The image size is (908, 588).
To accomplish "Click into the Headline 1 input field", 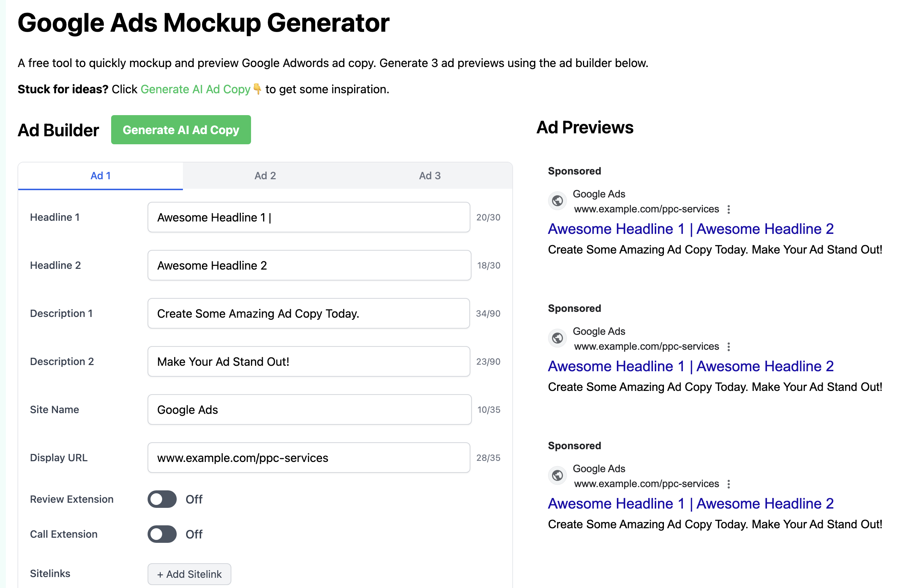I will point(309,217).
